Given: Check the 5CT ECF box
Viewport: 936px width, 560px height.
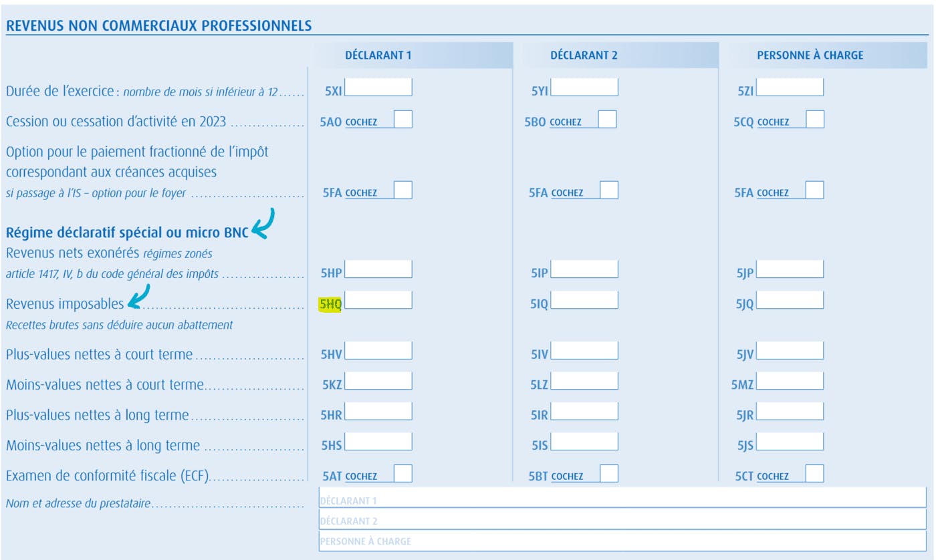Looking at the screenshot, I should tap(815, 474).
